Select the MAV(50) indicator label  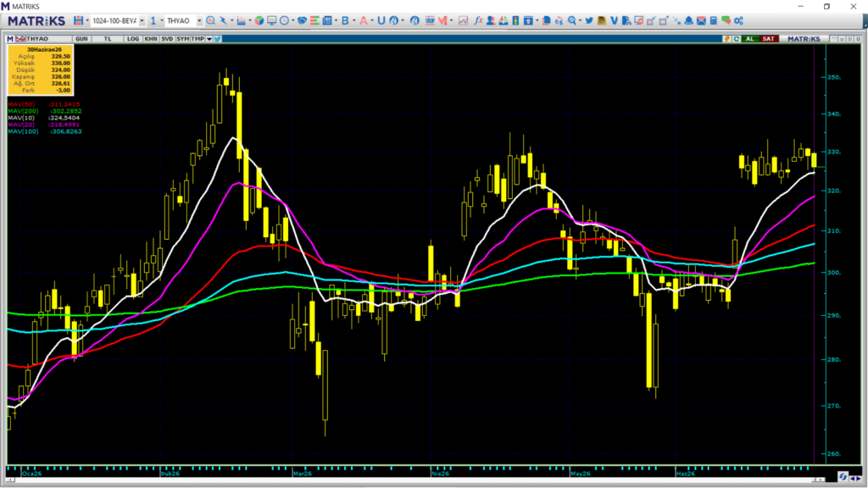click(21, 104)
